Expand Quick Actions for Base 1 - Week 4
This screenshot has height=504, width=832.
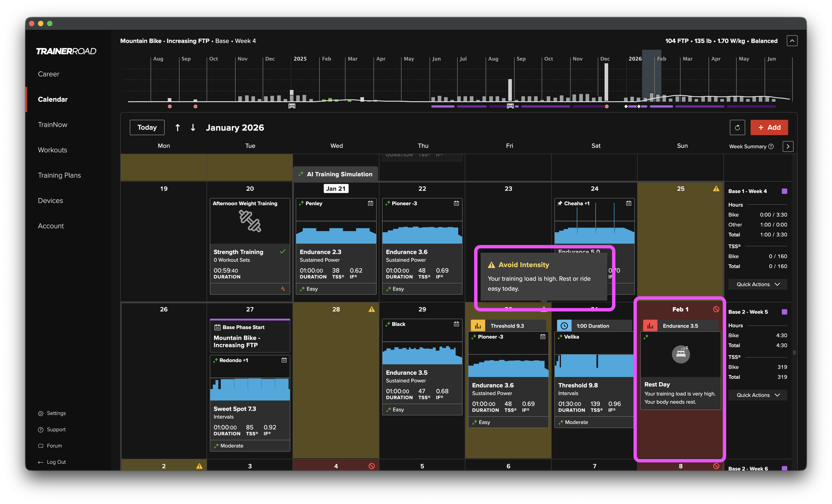point(758,284)
